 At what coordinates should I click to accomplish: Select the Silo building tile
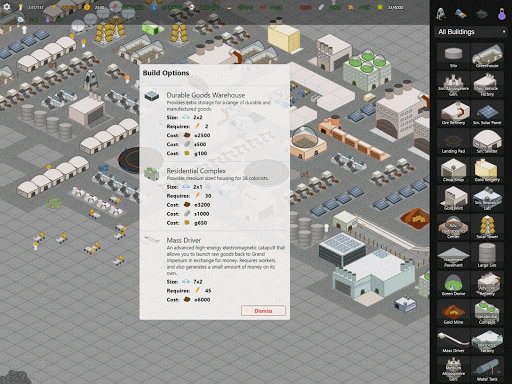coord(453,56)
